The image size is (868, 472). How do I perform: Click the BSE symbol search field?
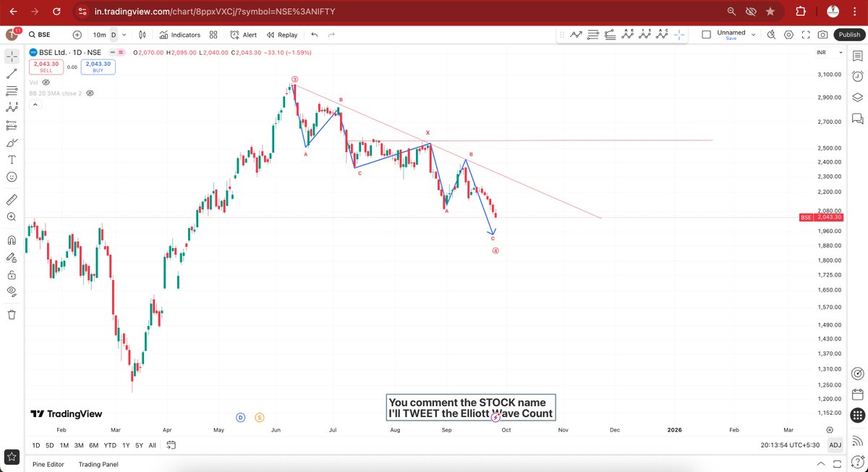click(x=46, y=35)
